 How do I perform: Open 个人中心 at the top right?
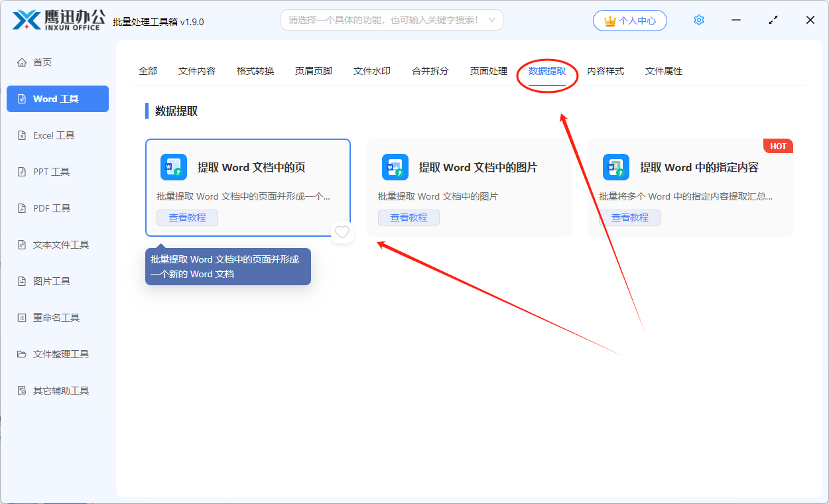coord(629,20)
